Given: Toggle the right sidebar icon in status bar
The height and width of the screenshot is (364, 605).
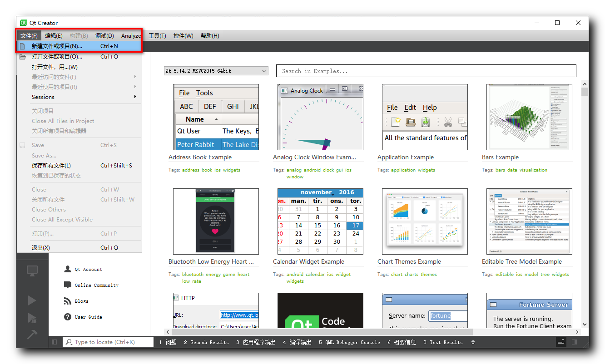Looking at the screenshot, I should (575, 342).
